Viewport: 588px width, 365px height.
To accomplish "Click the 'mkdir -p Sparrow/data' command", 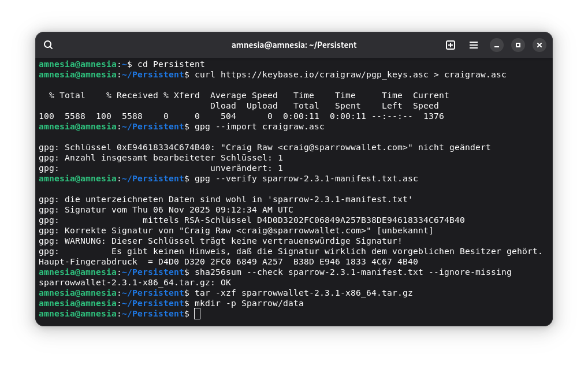I will click(x=249, y=303).
